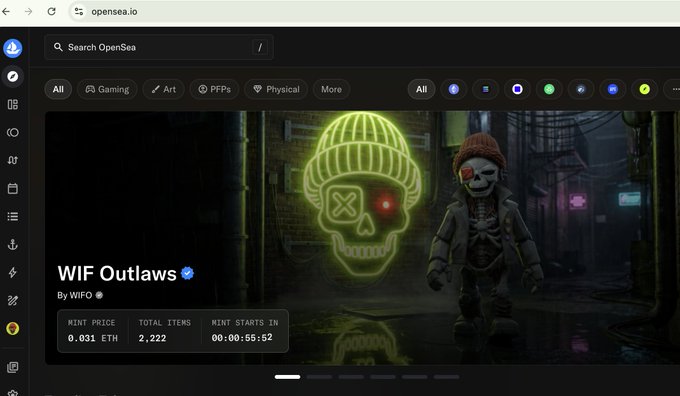Open the stacked pages resources icon in sidebar
Viewport: 680px width, 396px height.
pos(13,367)
